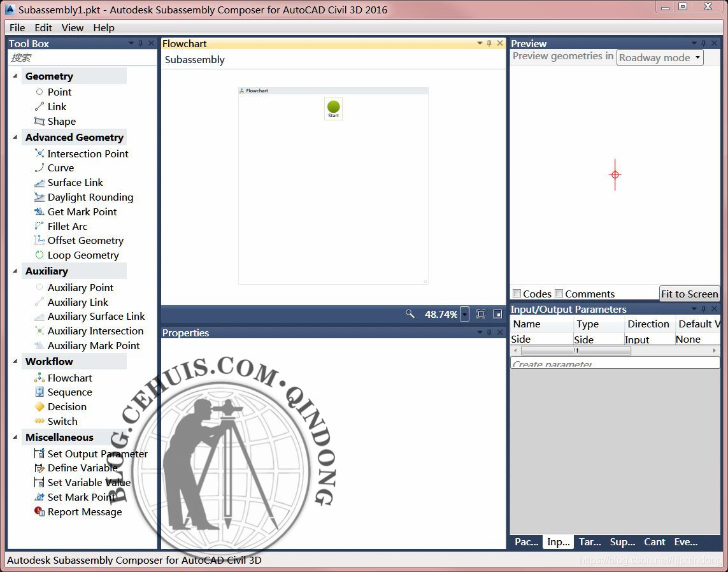Choose the Decision diamond icon
The image size is (728, 572).
[x=39, y=407]
